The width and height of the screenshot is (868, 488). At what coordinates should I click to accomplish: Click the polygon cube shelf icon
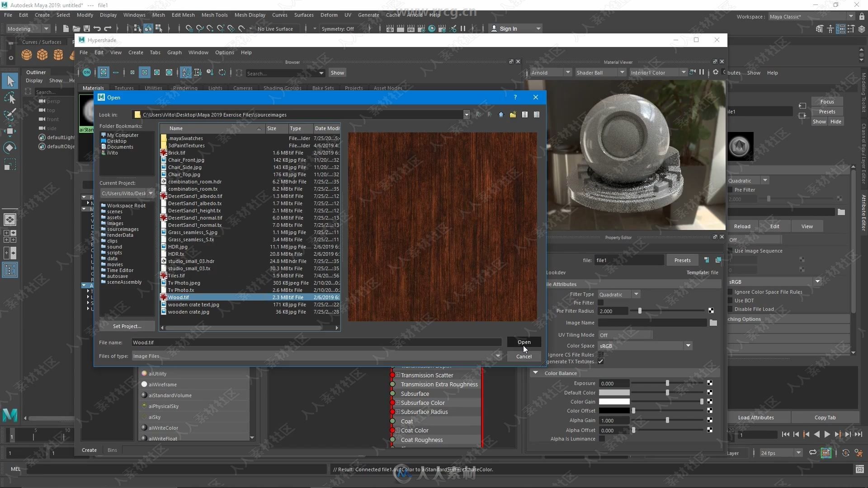pyautogui.click(x=42, y=55)
